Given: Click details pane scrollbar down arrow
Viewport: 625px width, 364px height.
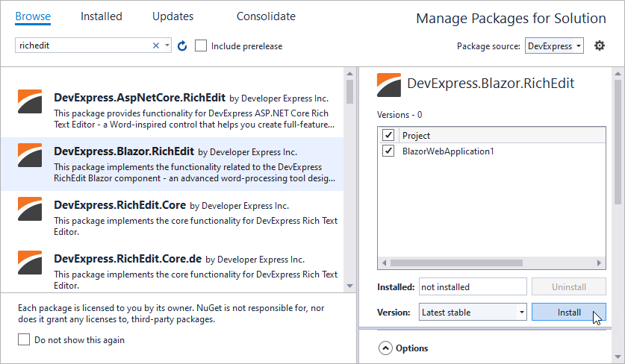Looking at the screenshot, I should 618,357.
